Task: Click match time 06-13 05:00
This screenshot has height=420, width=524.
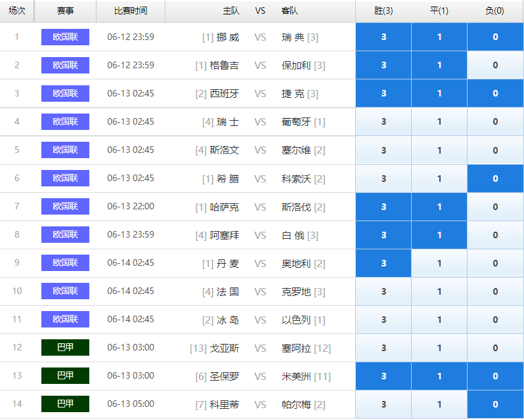Action: tap(131, 404)
